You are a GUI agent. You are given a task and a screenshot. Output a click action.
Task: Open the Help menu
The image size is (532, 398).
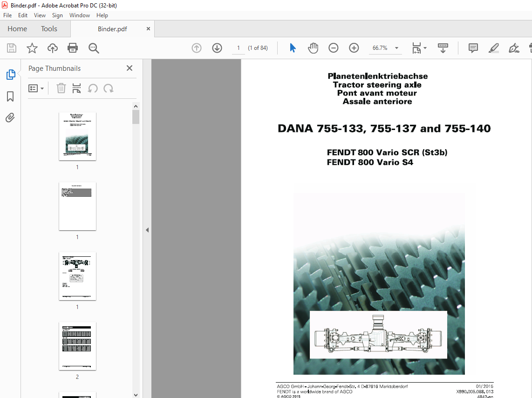[x=102, y=15]
